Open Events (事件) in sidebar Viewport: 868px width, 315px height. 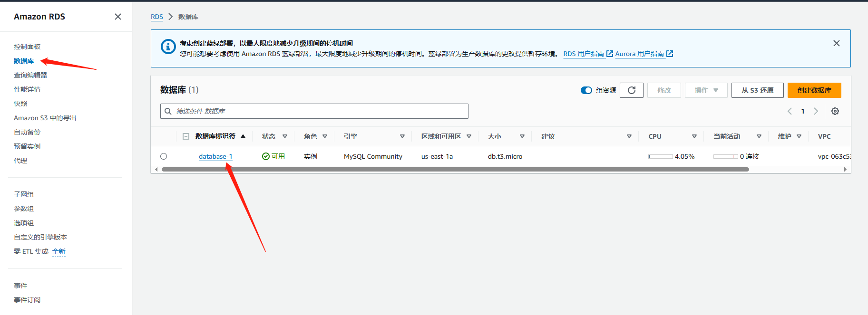coord(20,286)
